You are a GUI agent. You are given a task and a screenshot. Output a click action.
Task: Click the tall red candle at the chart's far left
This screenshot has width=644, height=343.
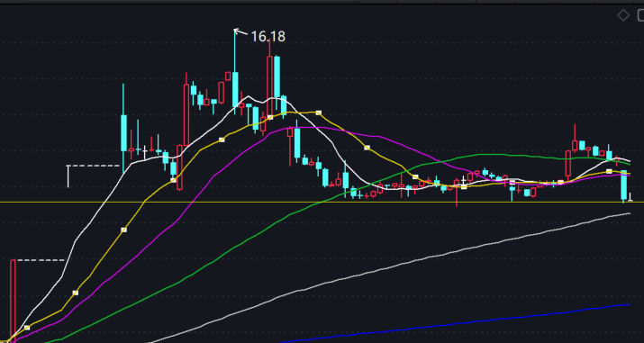[13, 300]
